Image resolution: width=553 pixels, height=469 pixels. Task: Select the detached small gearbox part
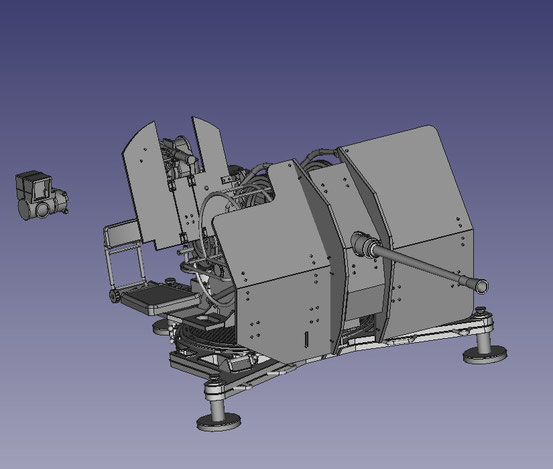(x=41, y=196)
